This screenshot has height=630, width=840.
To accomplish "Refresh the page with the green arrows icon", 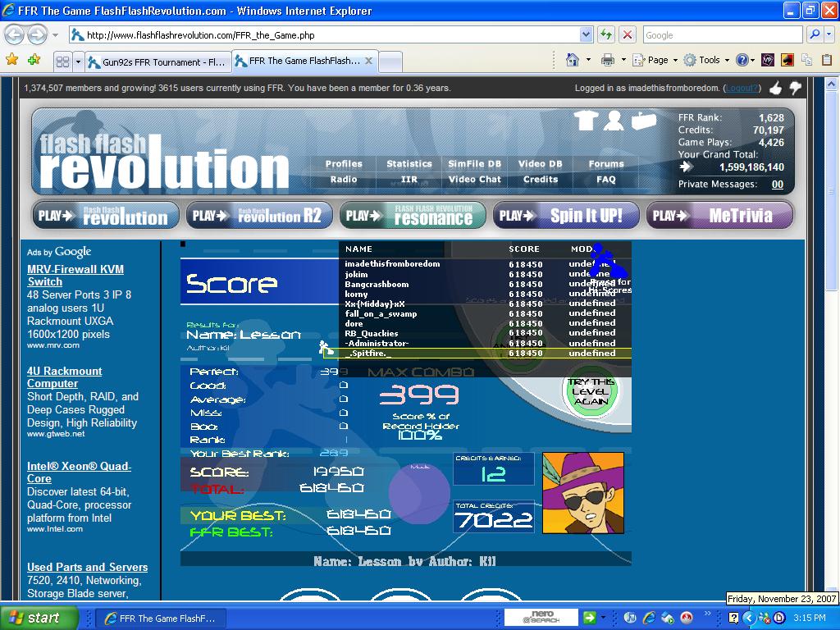I will pos(606,34).
